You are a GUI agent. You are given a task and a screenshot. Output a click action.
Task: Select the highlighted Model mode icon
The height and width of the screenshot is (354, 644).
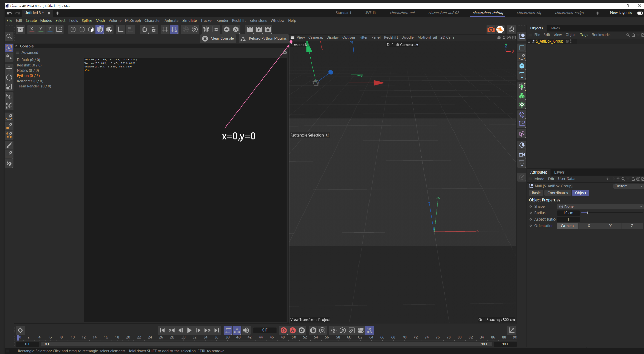point(100,29)
